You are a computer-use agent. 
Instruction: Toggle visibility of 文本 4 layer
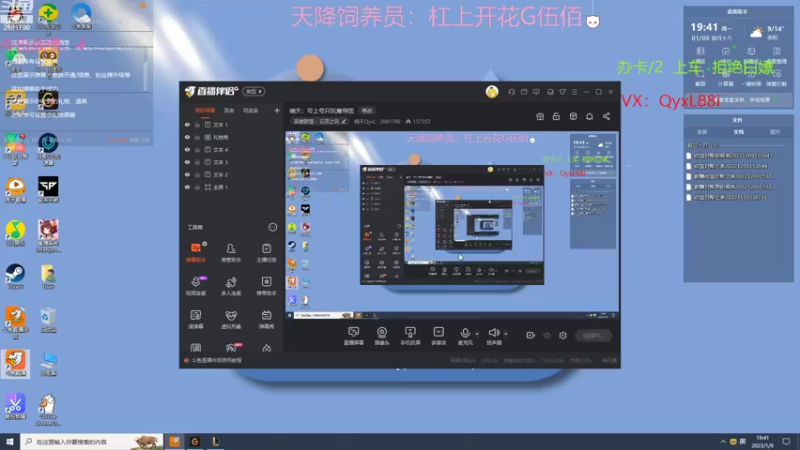coord(187,149)
